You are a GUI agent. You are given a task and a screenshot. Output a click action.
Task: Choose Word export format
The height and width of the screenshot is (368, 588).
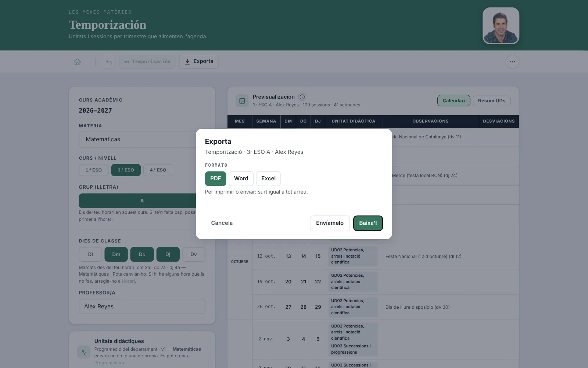tap(241, 178)
